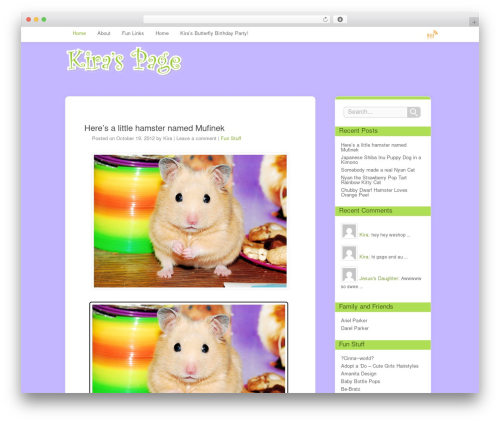Screen dimensions: 500x423
Task: Click the Recent Comments widget heading
Action: [x=383, y=211]
